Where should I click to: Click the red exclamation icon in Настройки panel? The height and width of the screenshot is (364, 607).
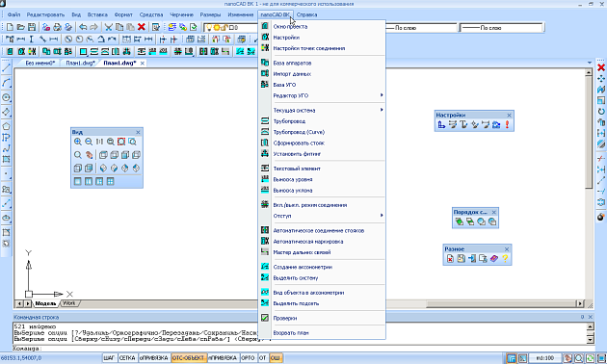(507, 124)
